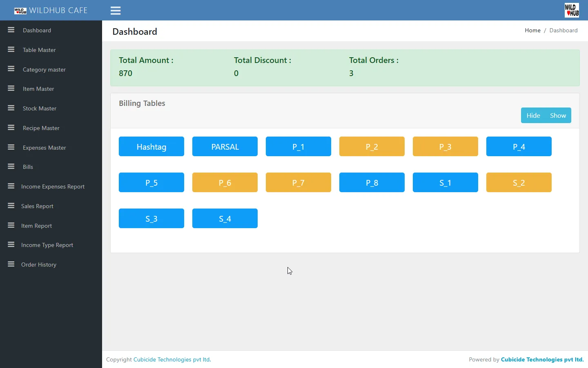
Task: Open Category master from the sidebar
Action: (44, 70)
